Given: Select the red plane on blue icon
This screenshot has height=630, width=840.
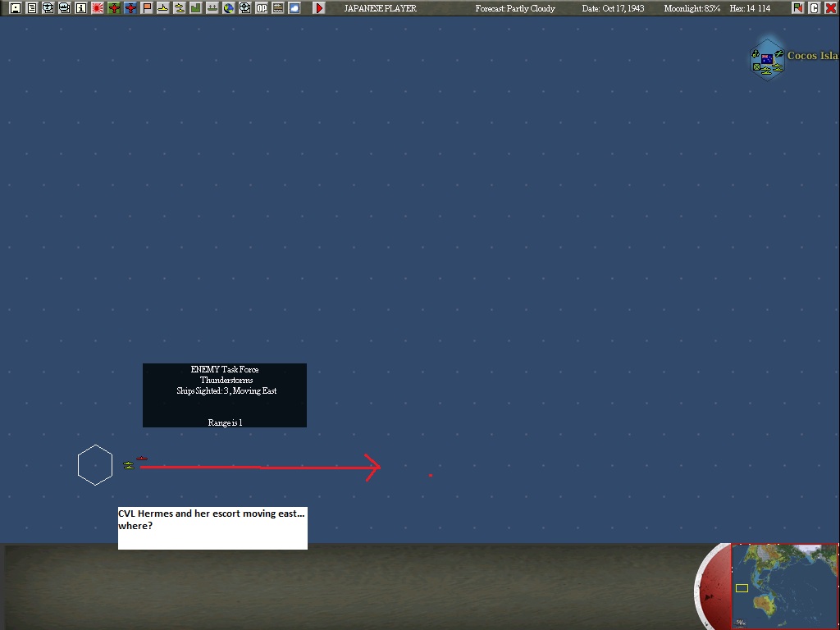Looking at the screenshot, I should point(130,8).
